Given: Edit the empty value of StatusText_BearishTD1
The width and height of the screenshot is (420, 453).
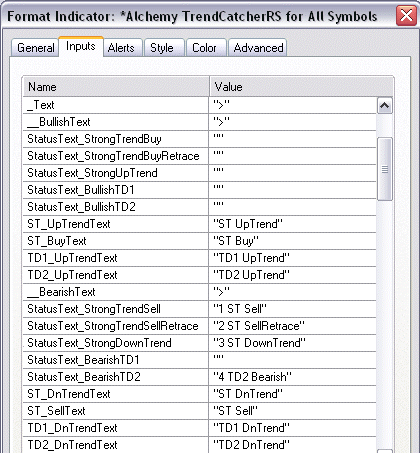Looking at the screenshot, I should [293, 360].
